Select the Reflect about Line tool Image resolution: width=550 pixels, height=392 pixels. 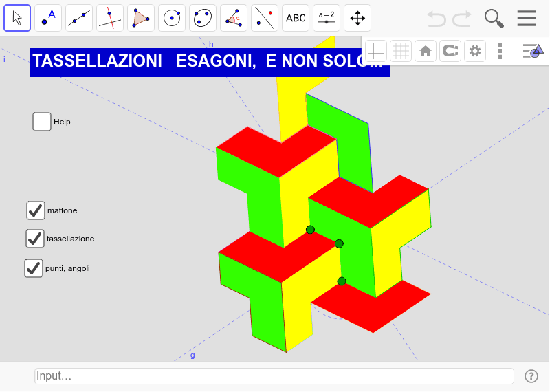tap(265, 18)
